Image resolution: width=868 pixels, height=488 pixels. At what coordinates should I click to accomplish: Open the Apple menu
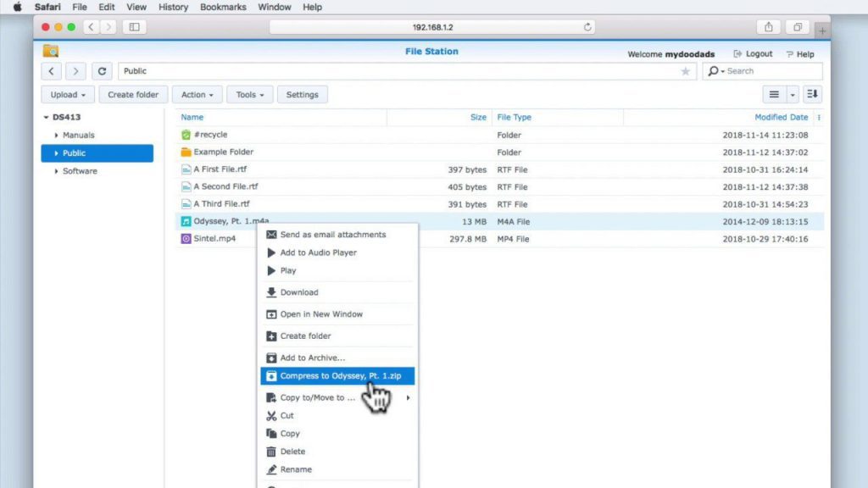pos(17,7)
